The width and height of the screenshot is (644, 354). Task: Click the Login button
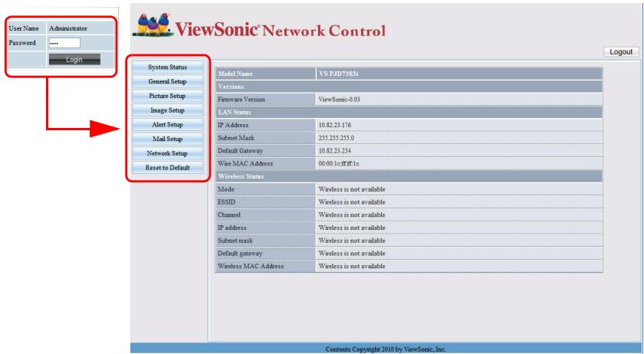[x=74, y=60]
